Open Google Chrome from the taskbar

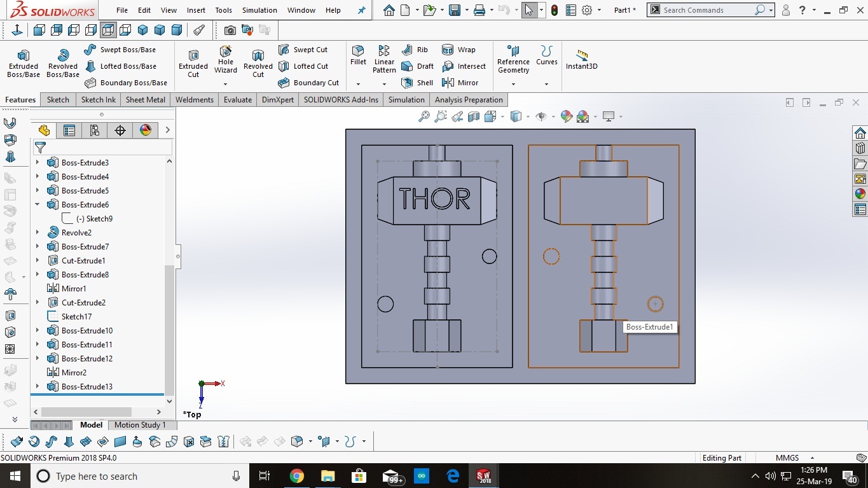tap(296, 476)
